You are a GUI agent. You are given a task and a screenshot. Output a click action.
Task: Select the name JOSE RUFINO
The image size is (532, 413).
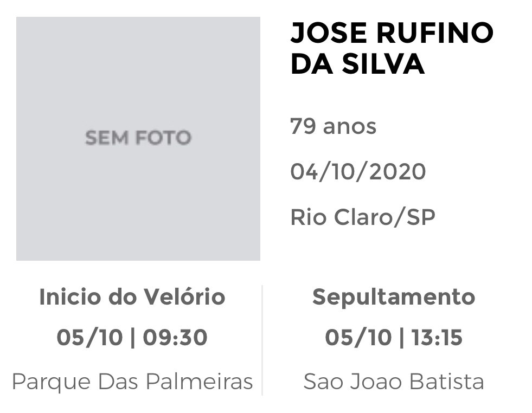pyautogui.click(x=392, y=33)
